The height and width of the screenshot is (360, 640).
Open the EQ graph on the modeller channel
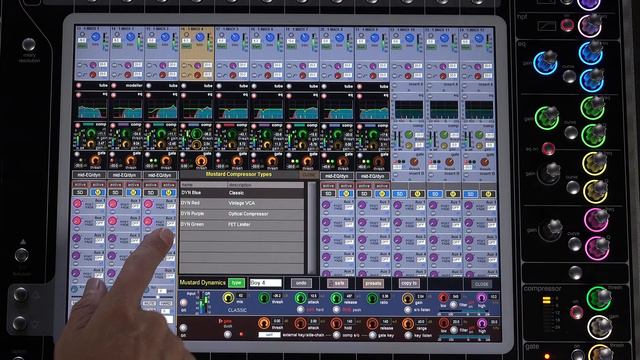pyautogui.click(x=127, y=107)
